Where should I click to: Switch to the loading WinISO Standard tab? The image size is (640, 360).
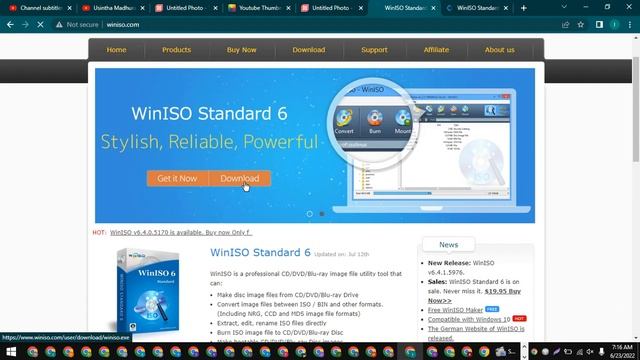pyautogui.click(x=478, y=8)
